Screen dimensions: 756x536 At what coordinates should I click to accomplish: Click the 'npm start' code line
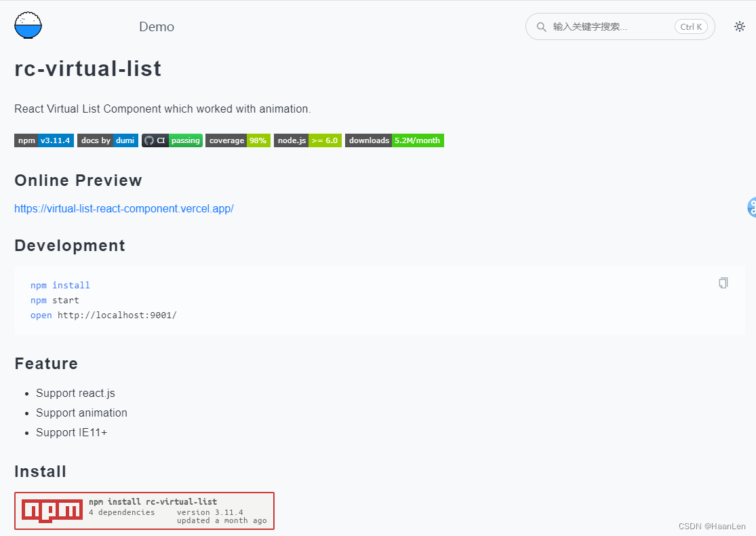pos(54,300)
